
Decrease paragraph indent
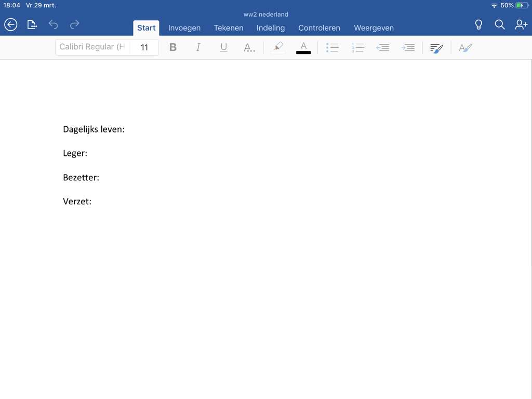(383, 47)
